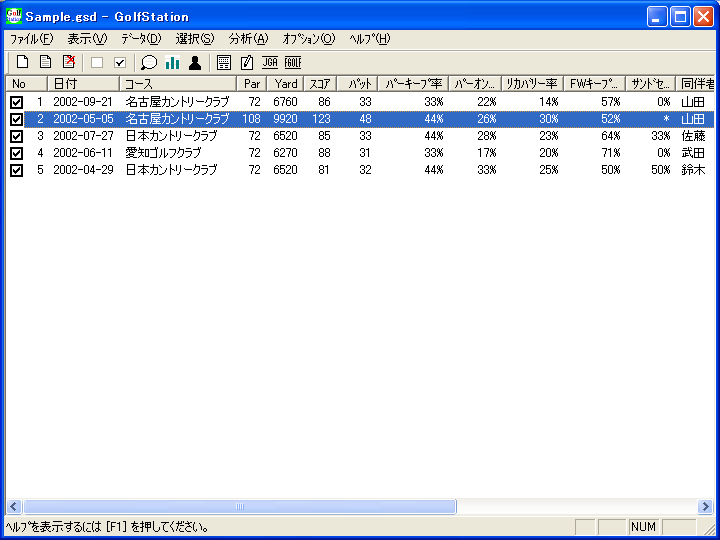The image size is (720, 540).
Task: Maximize the GolfStation window
Action: (x=681, y=17)
